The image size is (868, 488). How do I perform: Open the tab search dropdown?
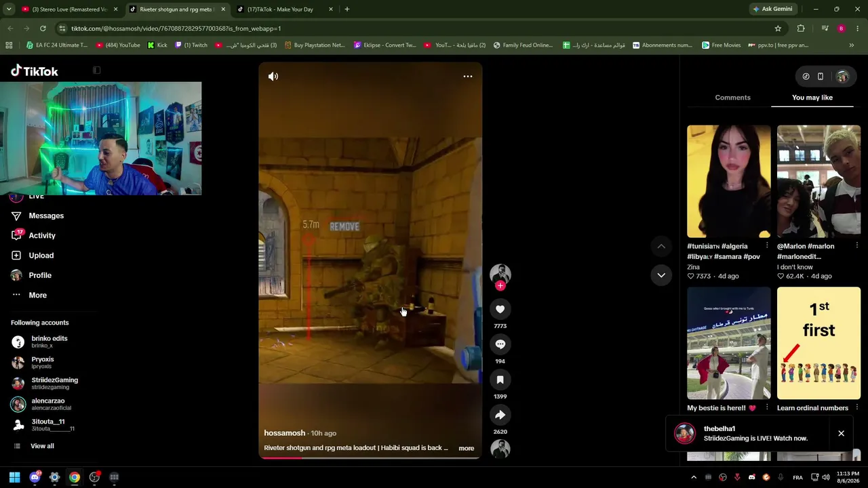[x=9, y=9]
